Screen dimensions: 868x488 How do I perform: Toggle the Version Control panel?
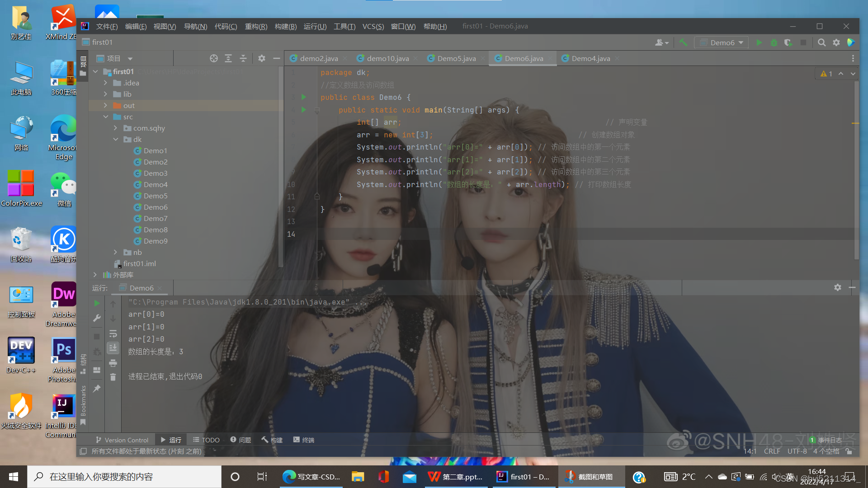coord(121,440)
